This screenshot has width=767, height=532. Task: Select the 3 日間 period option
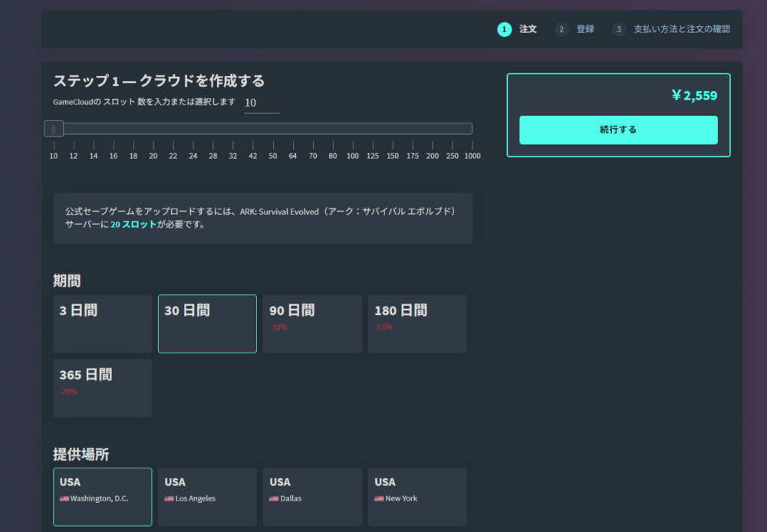(x=103, y=323)
